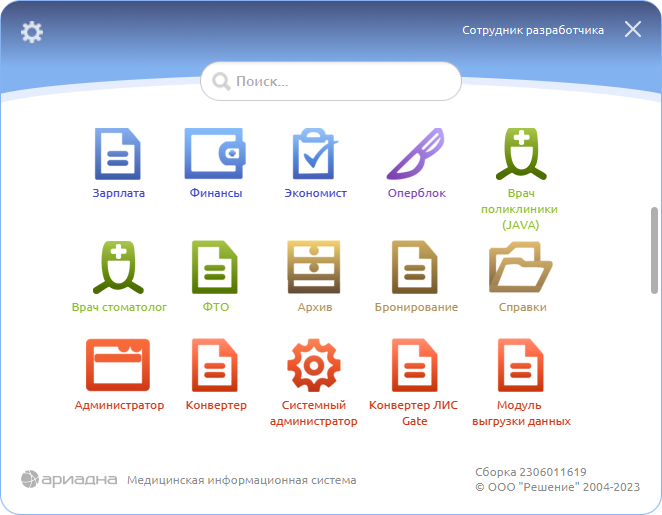
Task: Open Модуль выгрузки данных icon
Action: (x=521, y=365)
